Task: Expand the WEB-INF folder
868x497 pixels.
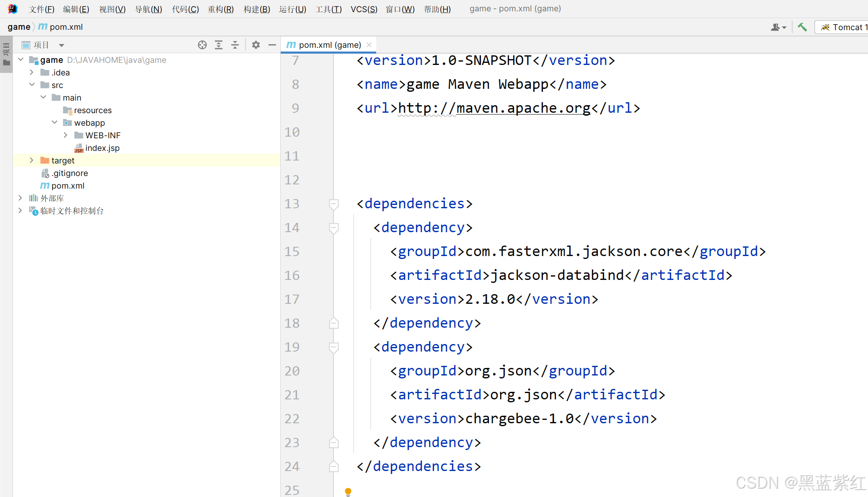Action: (65, 135)
